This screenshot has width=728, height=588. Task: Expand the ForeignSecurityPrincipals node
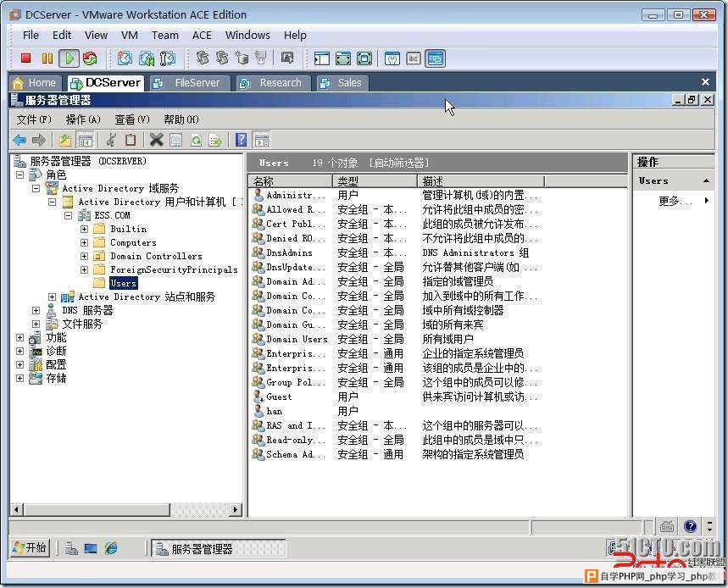pyautogui.click(x=84, y=269)
